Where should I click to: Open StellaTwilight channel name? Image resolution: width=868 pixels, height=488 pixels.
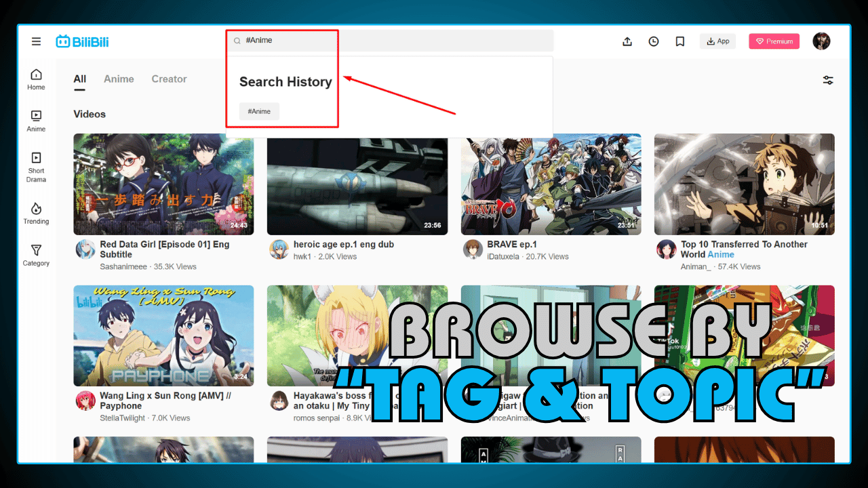pos(122,418)
